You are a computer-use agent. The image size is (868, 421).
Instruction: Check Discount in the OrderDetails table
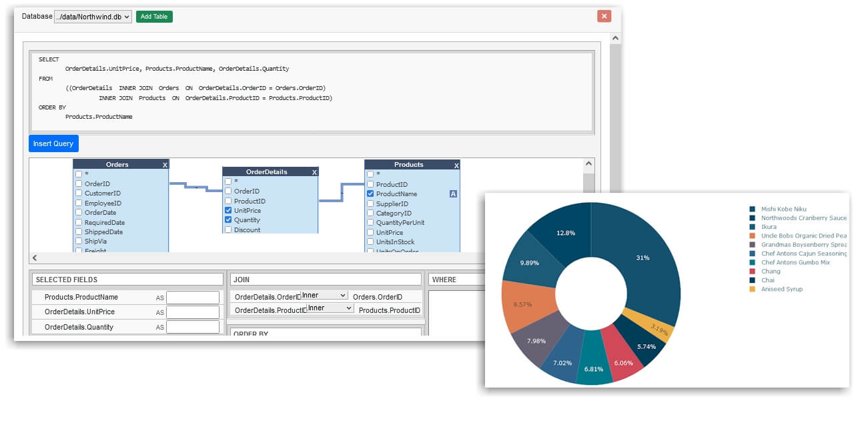tap(228, 229)
